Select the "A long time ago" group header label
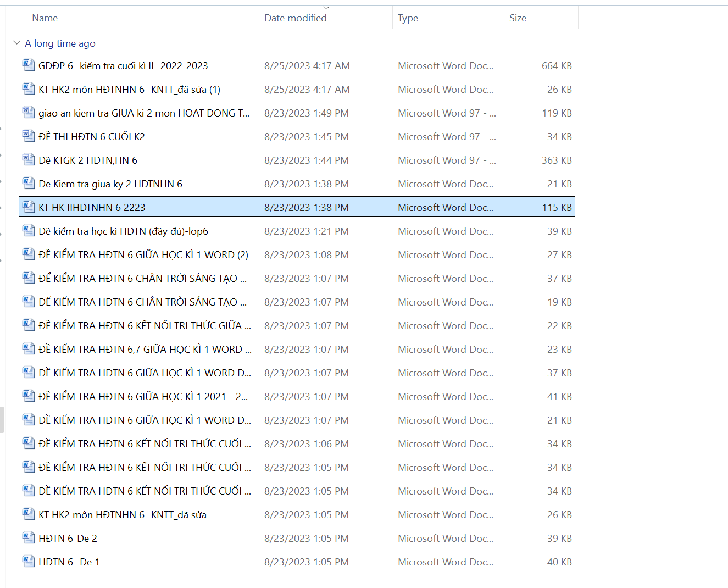Screen dimensions: 728x588 60,43
